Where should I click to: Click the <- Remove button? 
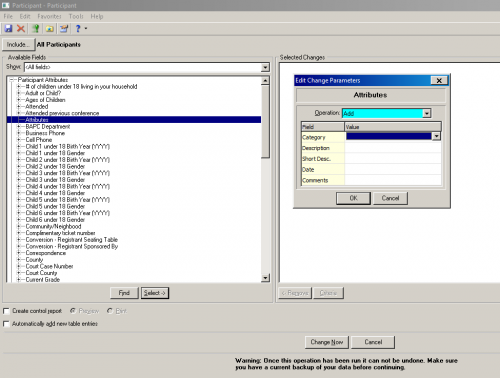click(295, 293)
